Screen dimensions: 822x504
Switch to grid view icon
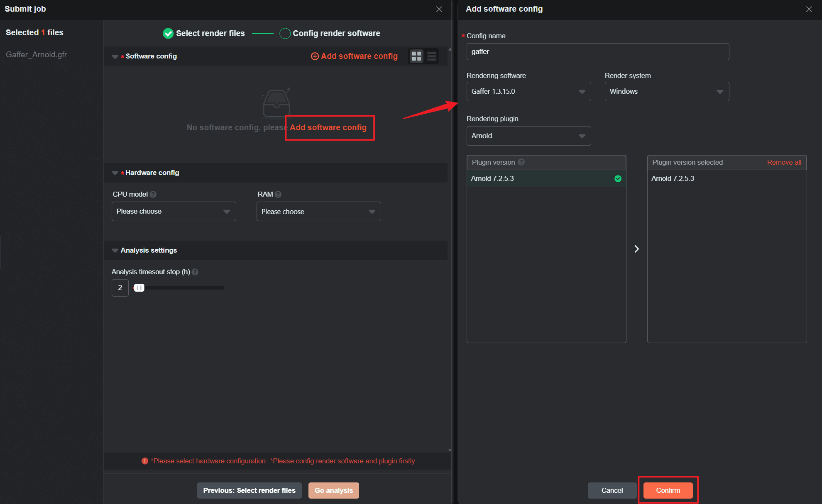416,56
